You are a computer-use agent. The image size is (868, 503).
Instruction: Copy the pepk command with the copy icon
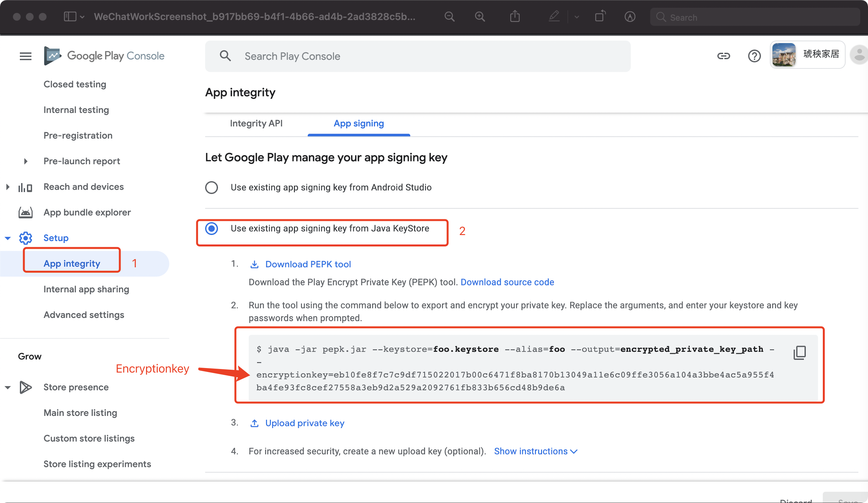click(x=799, y=353)
